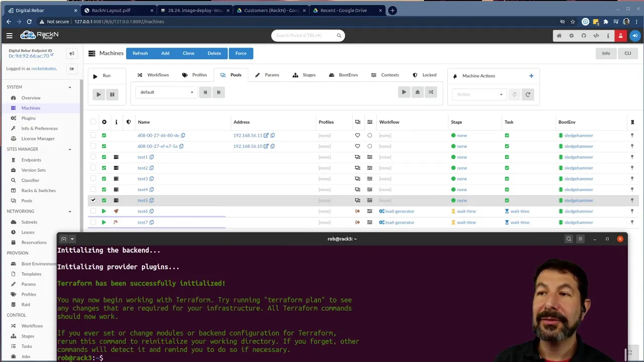Viewport: 644px width, 362px height.
Task: Click the search icon in terminal title bar
Action: coord(569,239)
